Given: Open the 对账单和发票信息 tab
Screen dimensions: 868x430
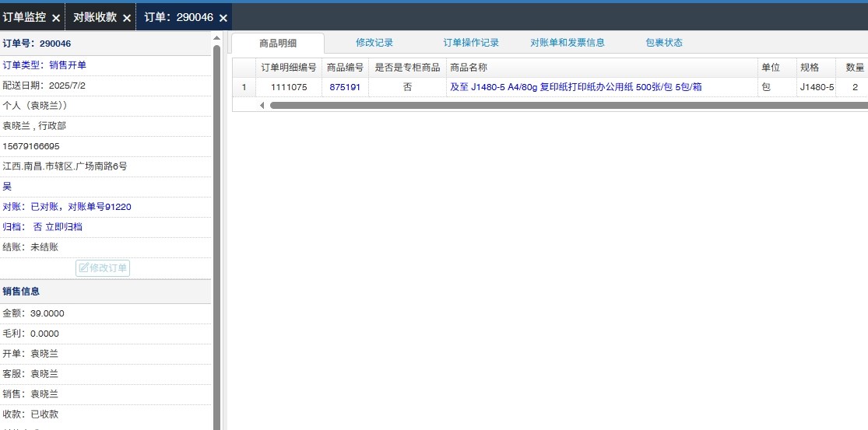Looking at the screenshot, I should tap(568, 43).
